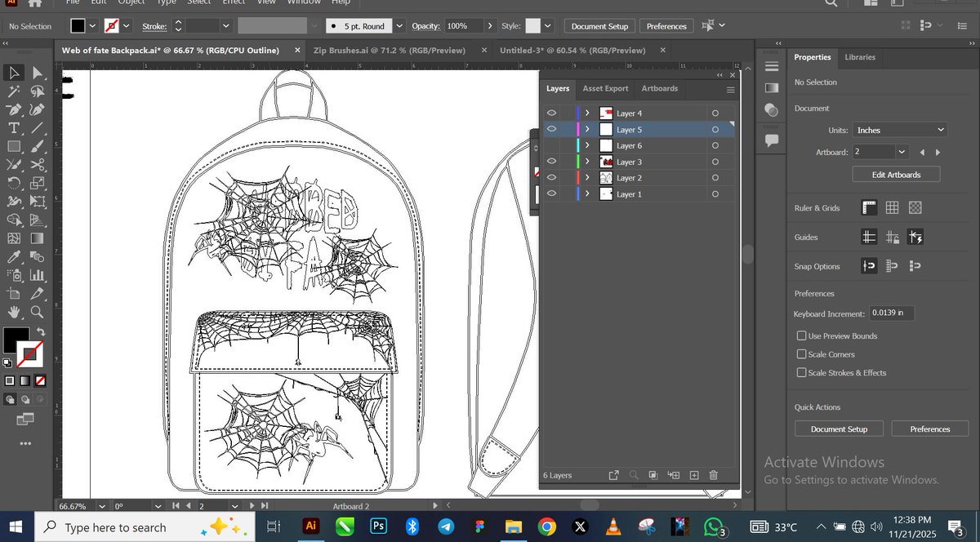Screen dimensions: 980x542
Task: Activate the Hand tool
Action: click(x=14, y=312)
